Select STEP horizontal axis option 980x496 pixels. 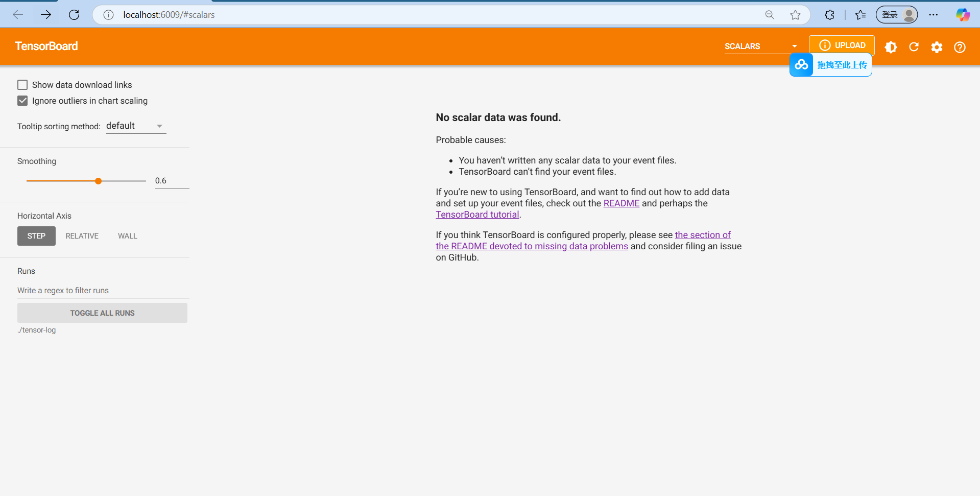pos(36,236)
